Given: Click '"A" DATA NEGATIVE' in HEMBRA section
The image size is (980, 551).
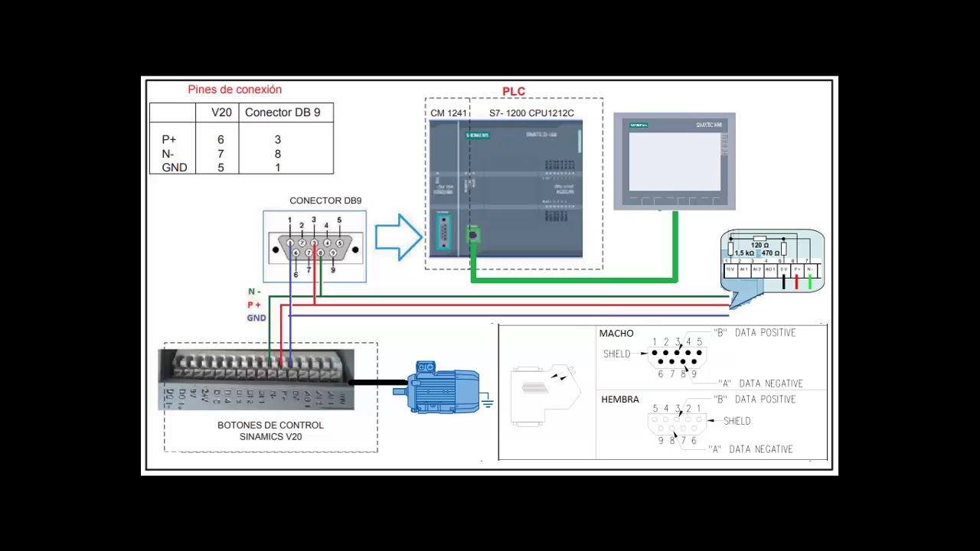Looking at the screenshot, I should coord(751,449).
